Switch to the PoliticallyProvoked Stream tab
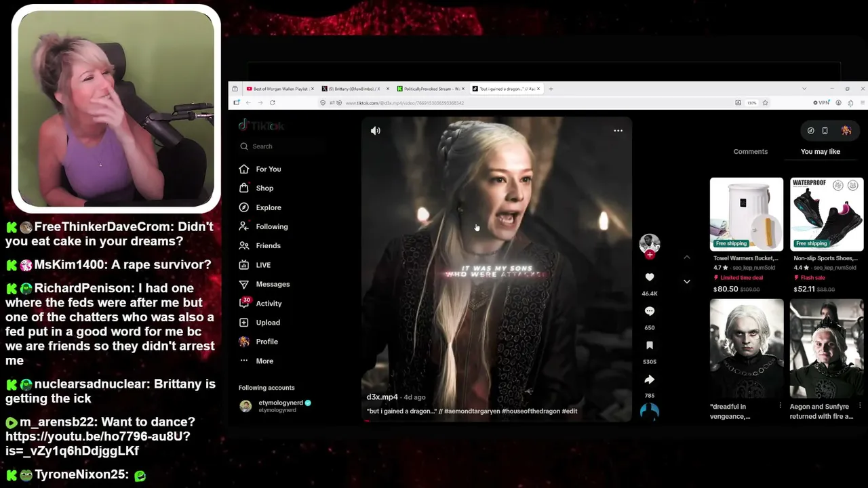This screenshot has height=488, width=868. pyautogui.click(x=431, y=89)
